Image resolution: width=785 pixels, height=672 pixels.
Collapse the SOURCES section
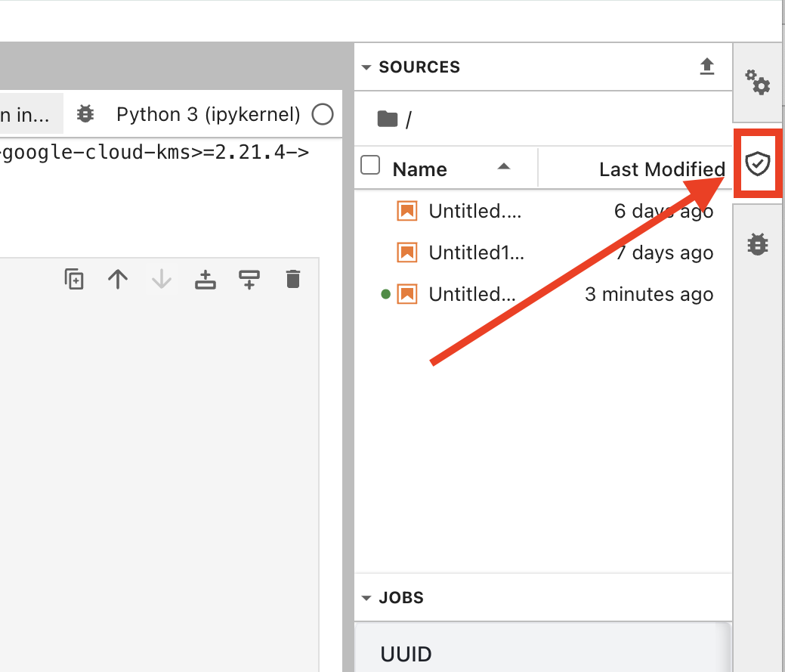tap(366, 67)
